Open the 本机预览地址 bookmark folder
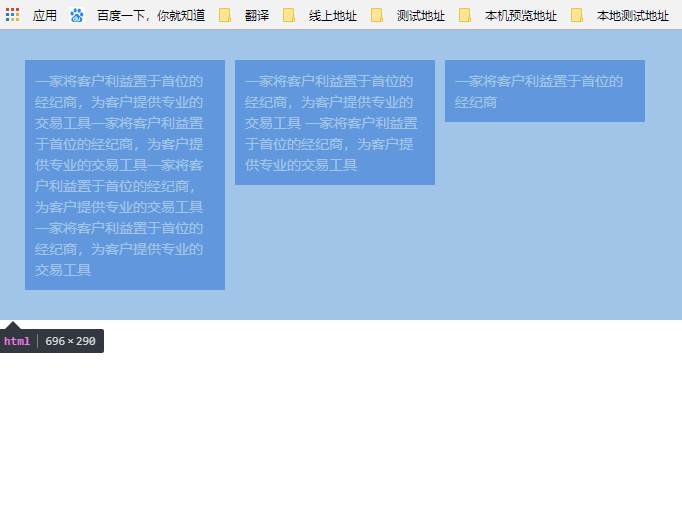The width and height of the screenshot is (682, 519). click(521, 16)
